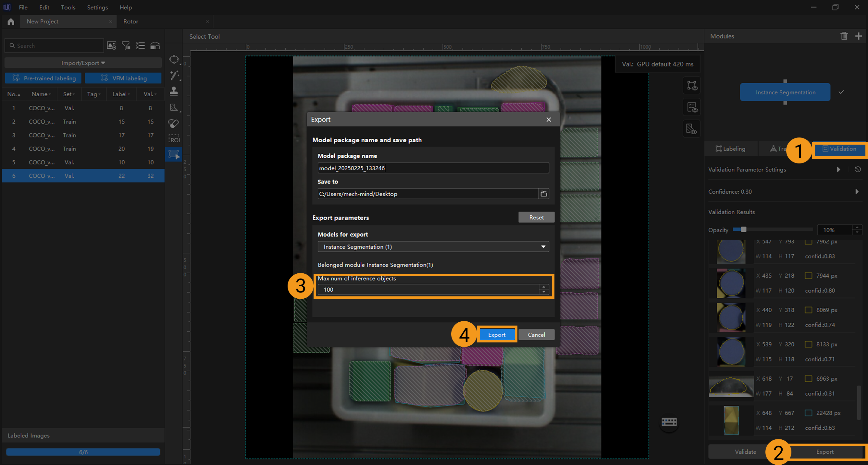Expand the Confidence setting arrow
The height and width of the screenshot is (465, 868).
click(x=857, y=192)
